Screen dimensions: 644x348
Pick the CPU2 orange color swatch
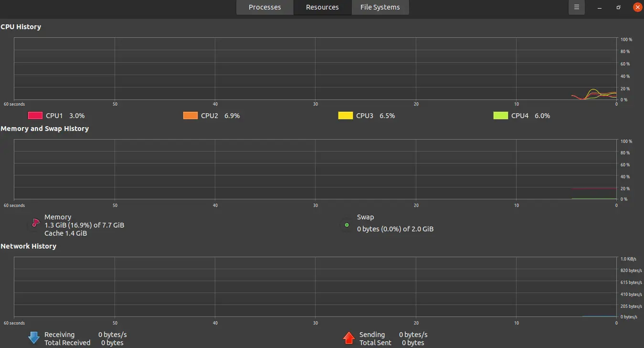[x=190, y=115]
